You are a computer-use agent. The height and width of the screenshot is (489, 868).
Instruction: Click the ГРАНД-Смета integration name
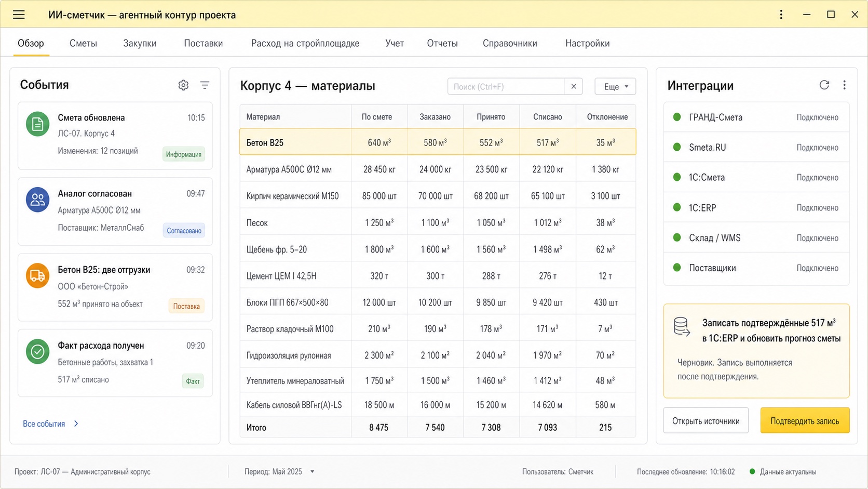pyautogui.click(x=715, y=117)
